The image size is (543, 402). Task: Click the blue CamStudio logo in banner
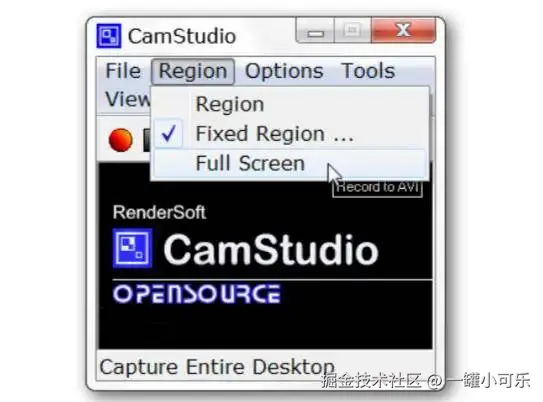pyautogui.click(x=132, y=248)
